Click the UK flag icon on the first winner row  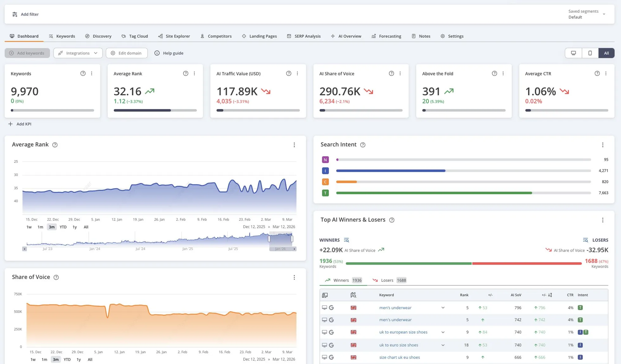354,307
